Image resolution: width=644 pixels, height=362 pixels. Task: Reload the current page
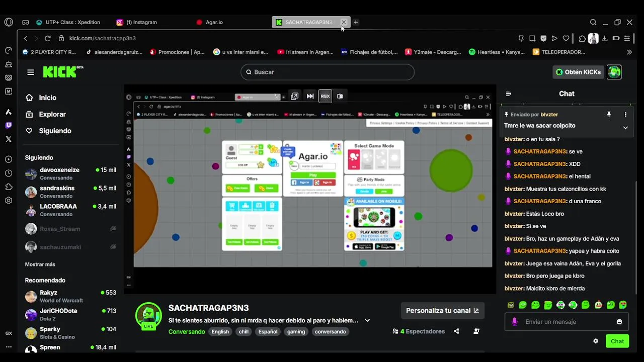[47, 38]
